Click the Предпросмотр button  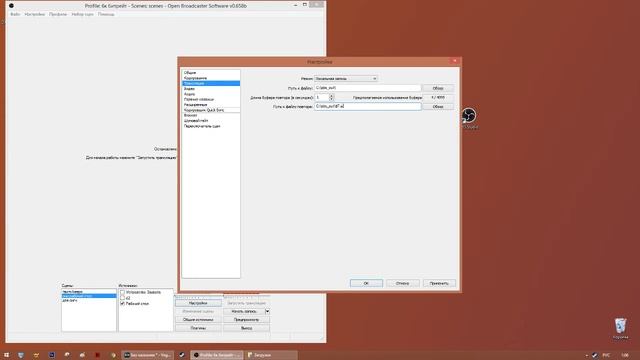(247, 320)
